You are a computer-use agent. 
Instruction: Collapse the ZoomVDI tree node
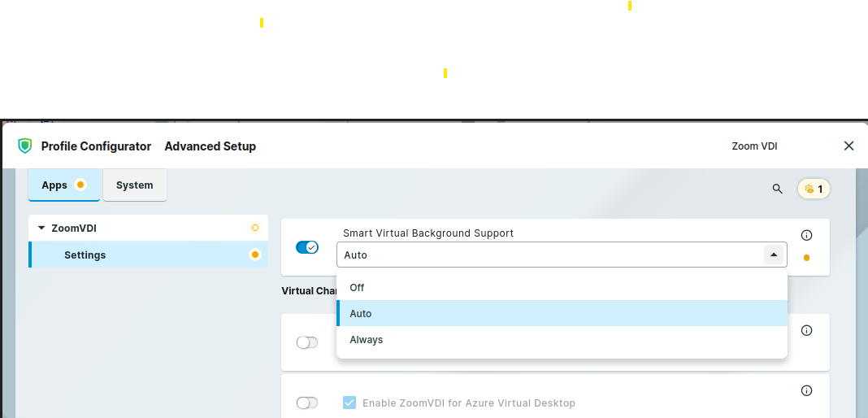pyautogui.click(x=41, y=229)
